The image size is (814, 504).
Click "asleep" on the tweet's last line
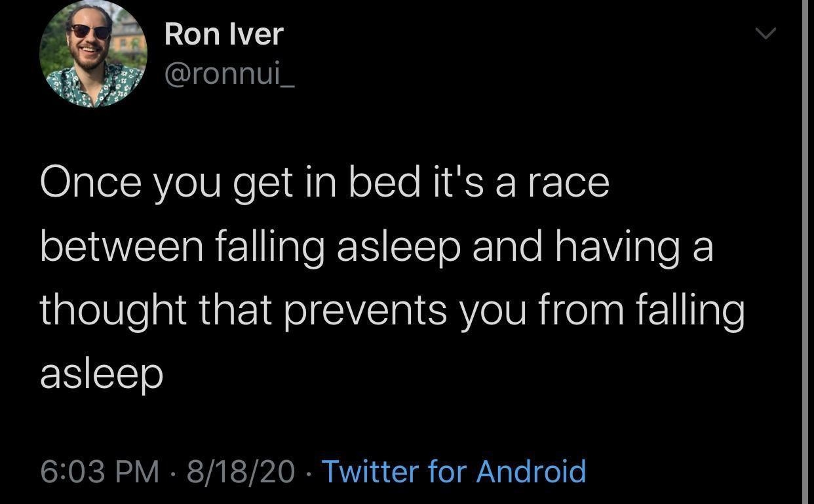pos(102,375)
